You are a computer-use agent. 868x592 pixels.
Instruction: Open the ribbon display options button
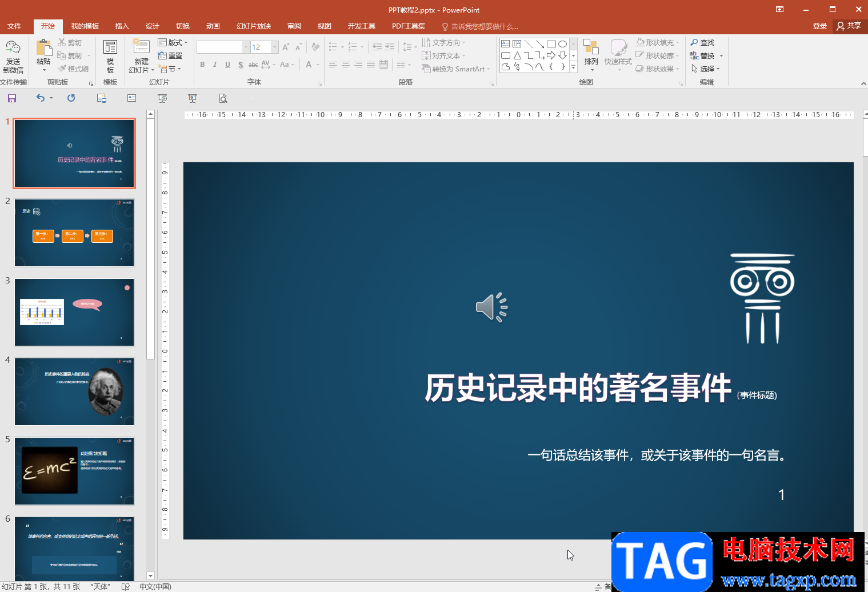[779, 10]
